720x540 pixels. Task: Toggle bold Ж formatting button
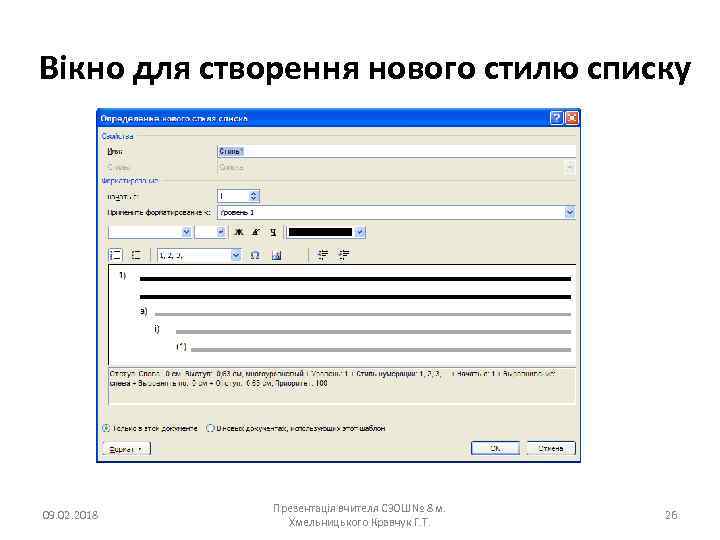click(239, 232)
